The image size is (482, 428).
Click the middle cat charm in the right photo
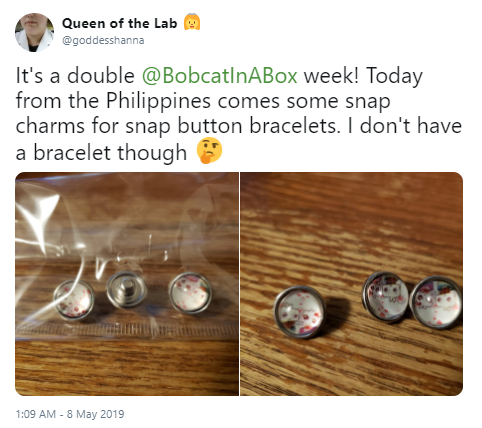[385, 297]
